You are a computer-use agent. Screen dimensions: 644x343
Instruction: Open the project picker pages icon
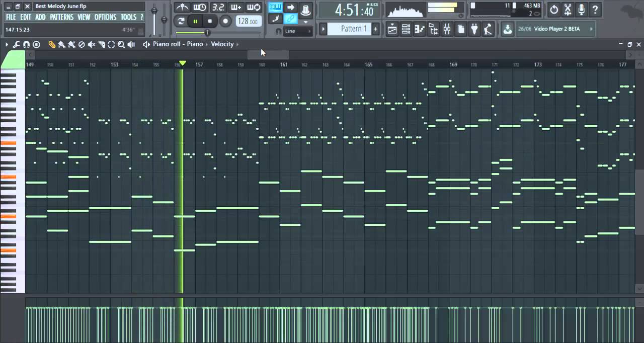(x=460, y=29)
